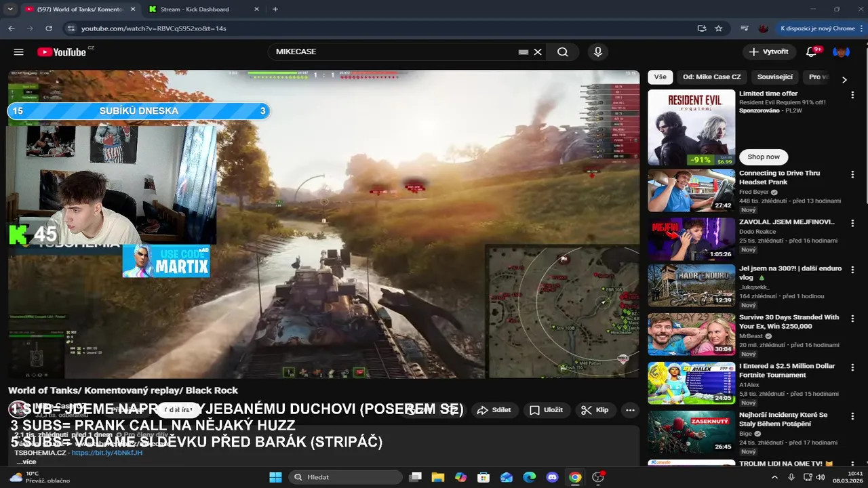Show hidden system tray icons
The width and height of the screenshot is (868, 488).
point(774,477)
